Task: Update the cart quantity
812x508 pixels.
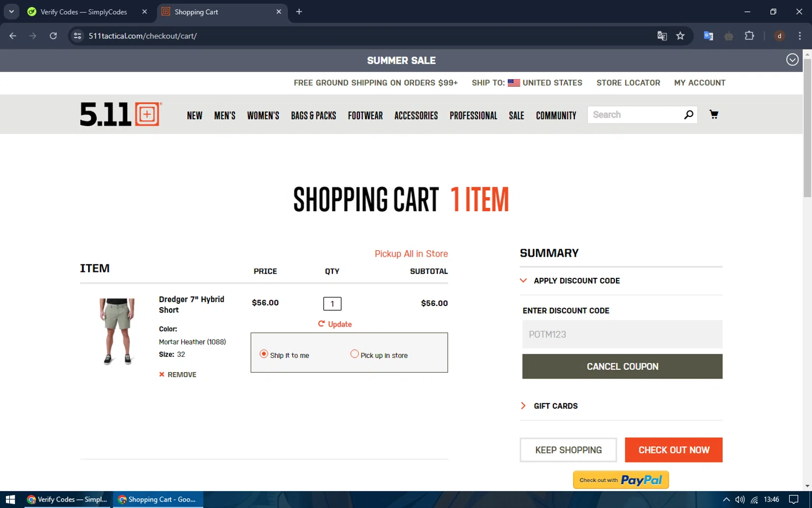Action: point(335,324)
